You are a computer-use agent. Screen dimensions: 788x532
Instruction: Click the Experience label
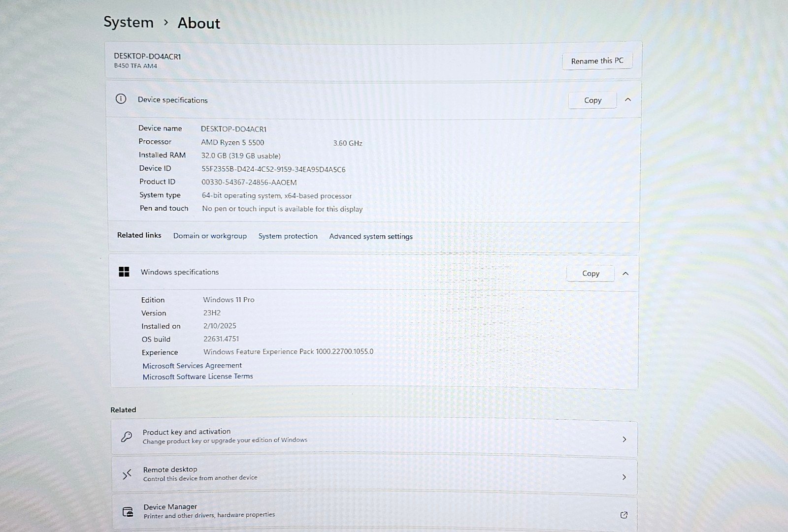[x=160, y=353]
